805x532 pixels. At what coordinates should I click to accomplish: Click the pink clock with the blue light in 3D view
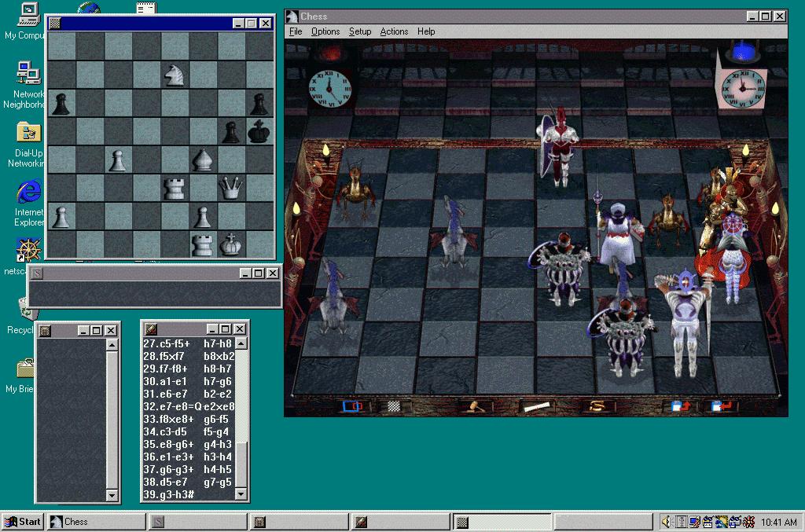(x=742, y=89)
